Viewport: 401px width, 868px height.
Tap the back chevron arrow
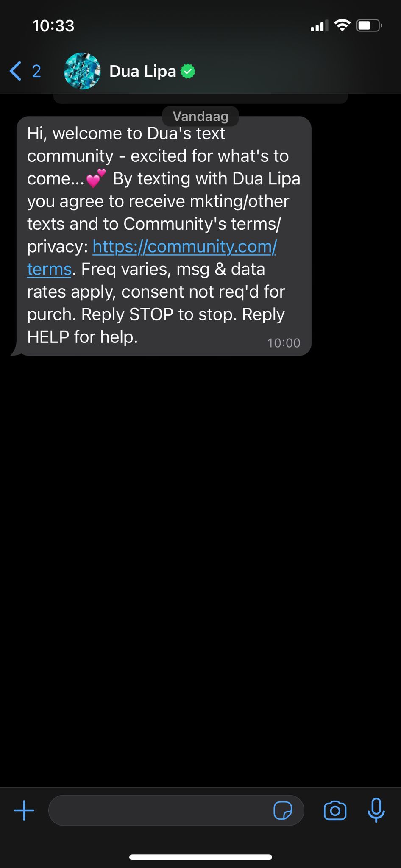click(x=15, y=71)
